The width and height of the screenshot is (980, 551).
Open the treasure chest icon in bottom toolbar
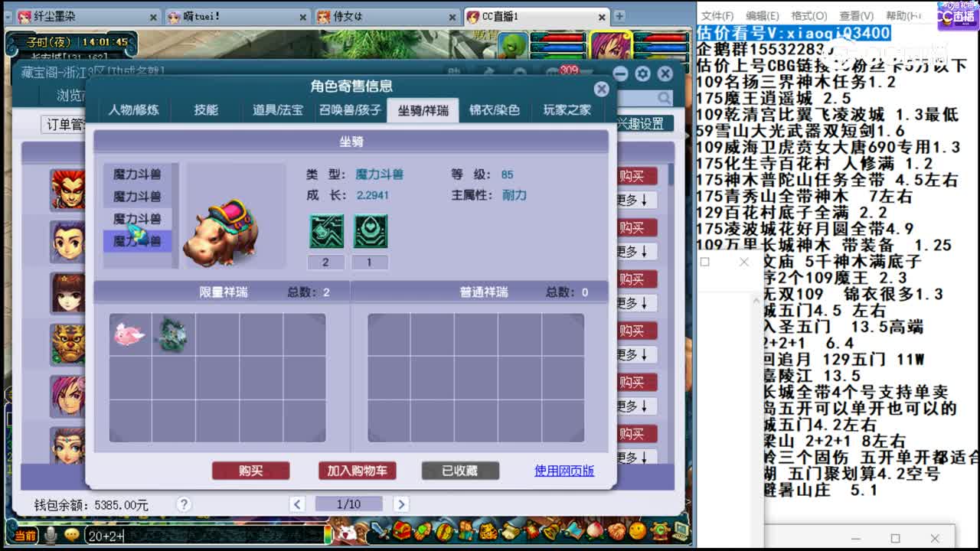(x=402, y=530)
